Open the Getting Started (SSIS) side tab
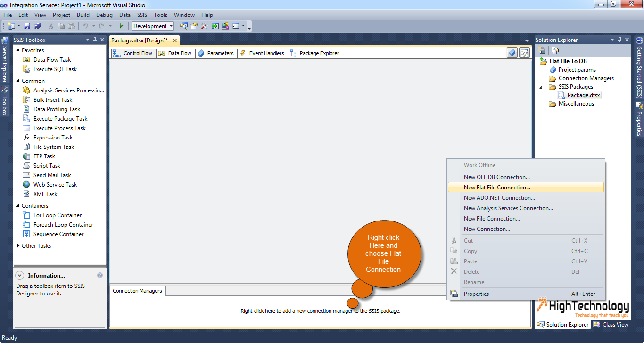The image size is (644, 343). (x=639, y=67)
